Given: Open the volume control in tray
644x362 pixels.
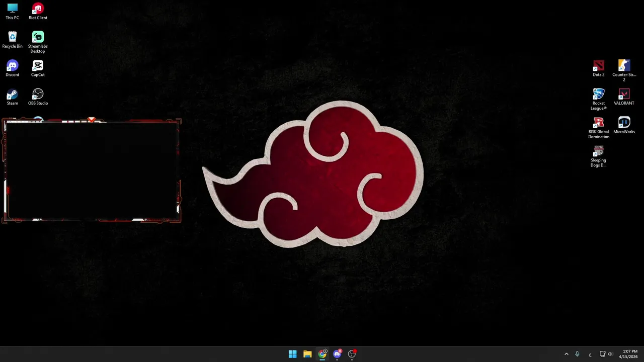Looking at the screenshot, I should click(610, 354).
